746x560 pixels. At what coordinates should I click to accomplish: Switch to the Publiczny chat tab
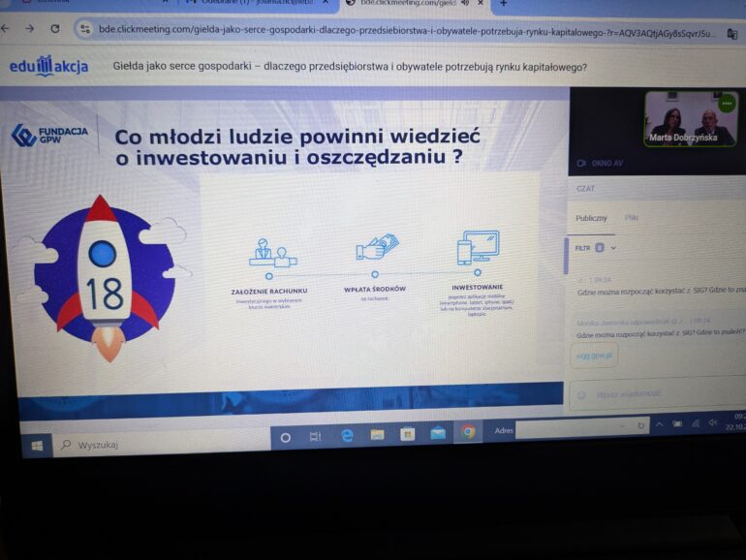tap(591, 218)
